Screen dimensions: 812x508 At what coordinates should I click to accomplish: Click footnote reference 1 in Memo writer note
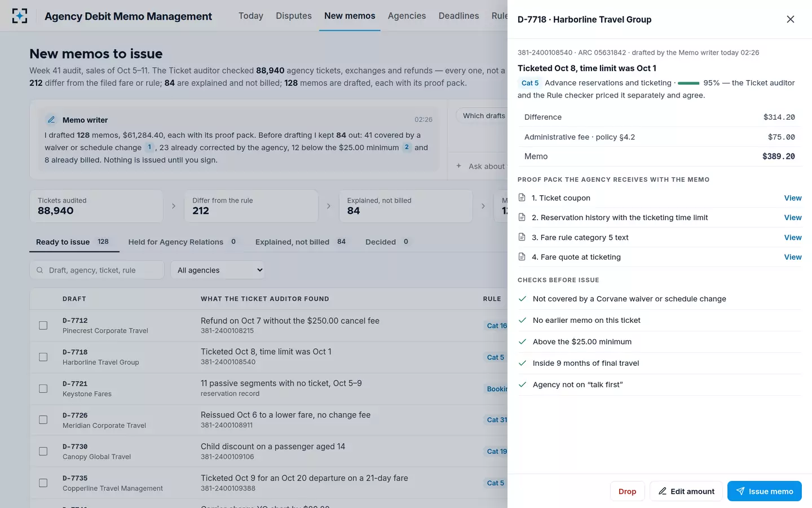[x=149, y=147]
